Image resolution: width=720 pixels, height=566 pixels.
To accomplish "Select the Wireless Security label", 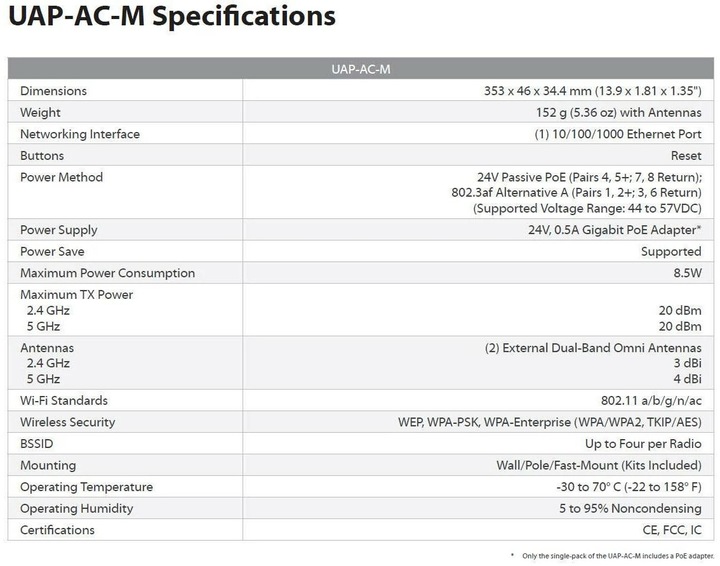I will (x=68, y=422).
